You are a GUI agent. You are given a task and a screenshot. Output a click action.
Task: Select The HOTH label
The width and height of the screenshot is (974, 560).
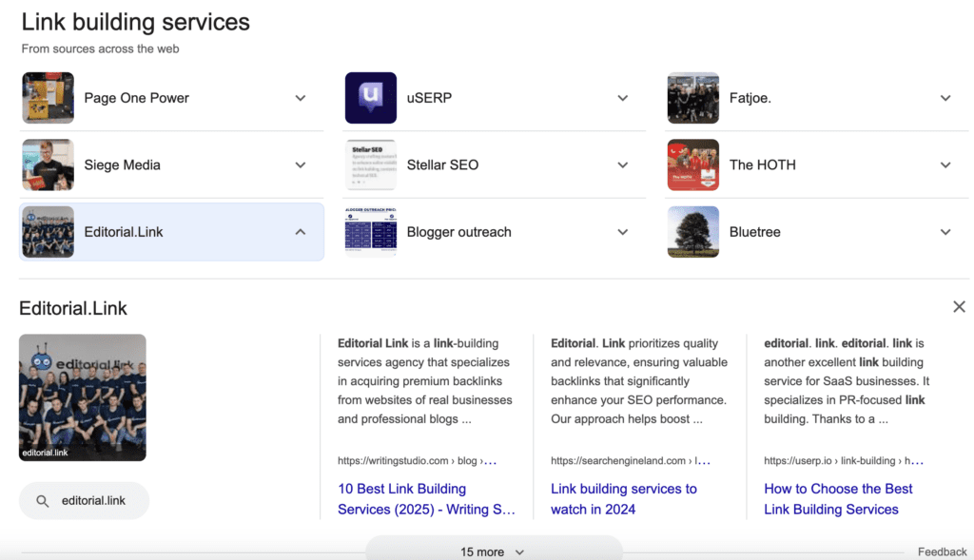763,165
